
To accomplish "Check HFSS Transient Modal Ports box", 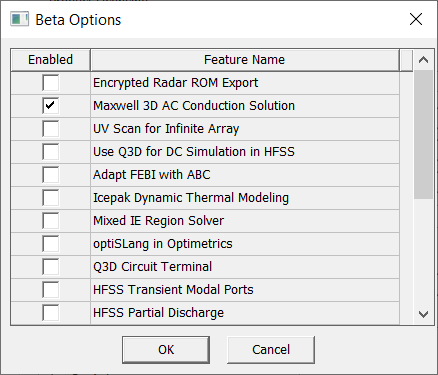I will click(x=51, y=290).
